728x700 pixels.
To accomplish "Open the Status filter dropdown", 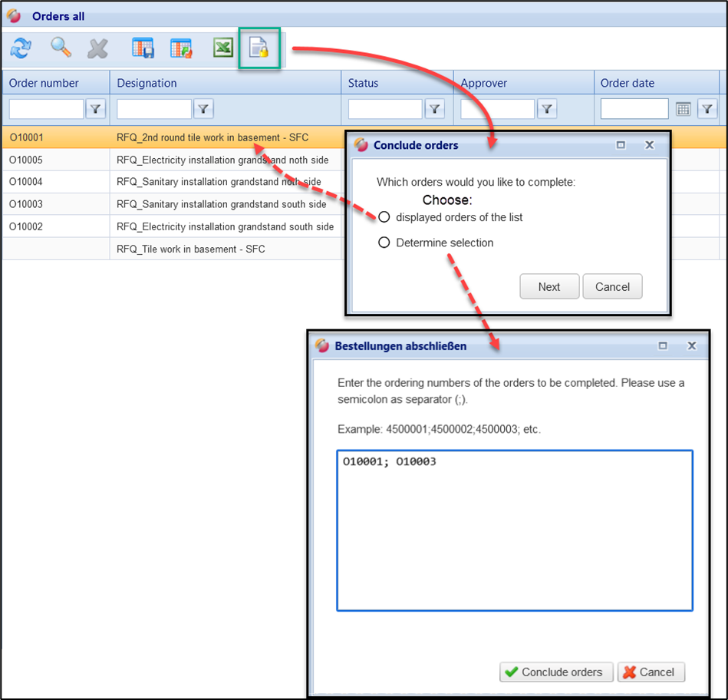I will (x=434, y=109).
